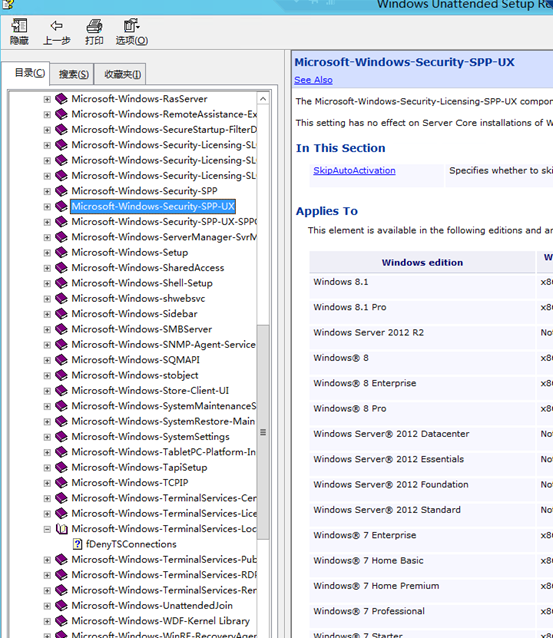Click the book icon of Microsoft-Windows-RemoteAssistance-Ex
Screen dimensions: 553x638
click(x=61, y=114)
